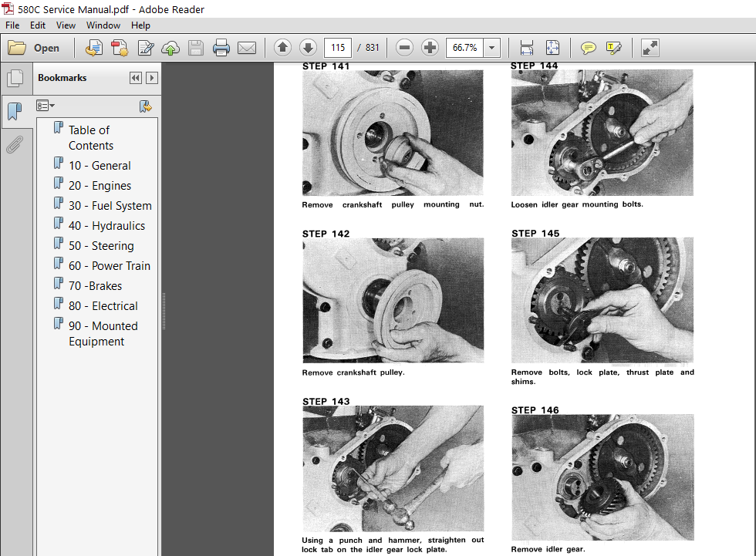Click the cloud upload icon
The height and width of the screenshot is (556, 756).
[170, 48]
